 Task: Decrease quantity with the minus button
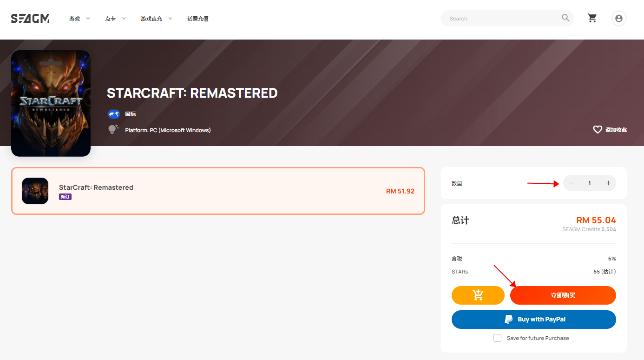[572, 183]
